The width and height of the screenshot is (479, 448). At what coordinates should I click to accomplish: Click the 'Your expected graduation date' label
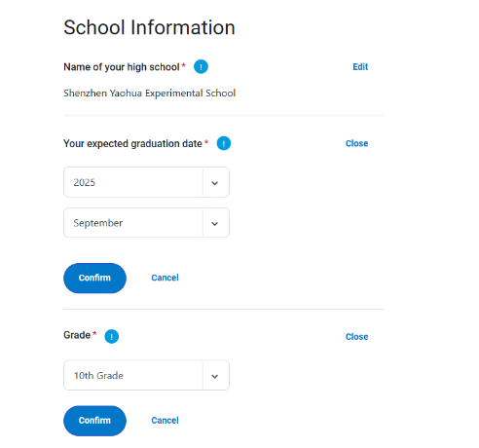132,143
